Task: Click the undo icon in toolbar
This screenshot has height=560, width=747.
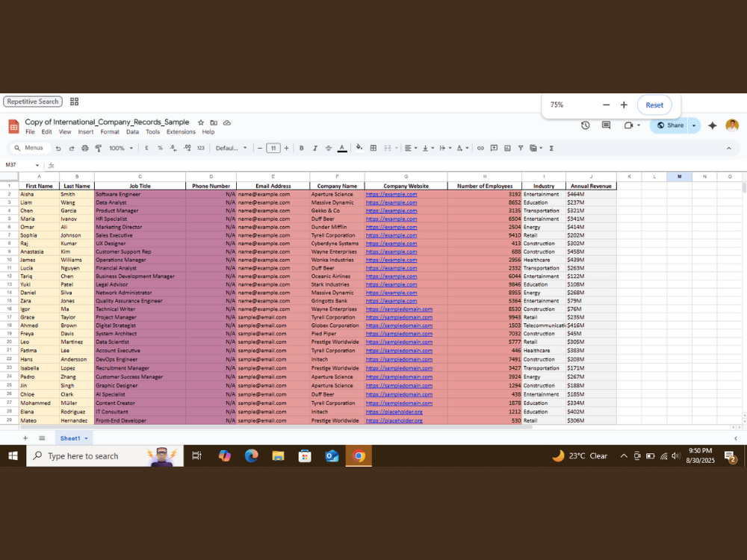Action: pyautogui.click(x=58, y=148)
